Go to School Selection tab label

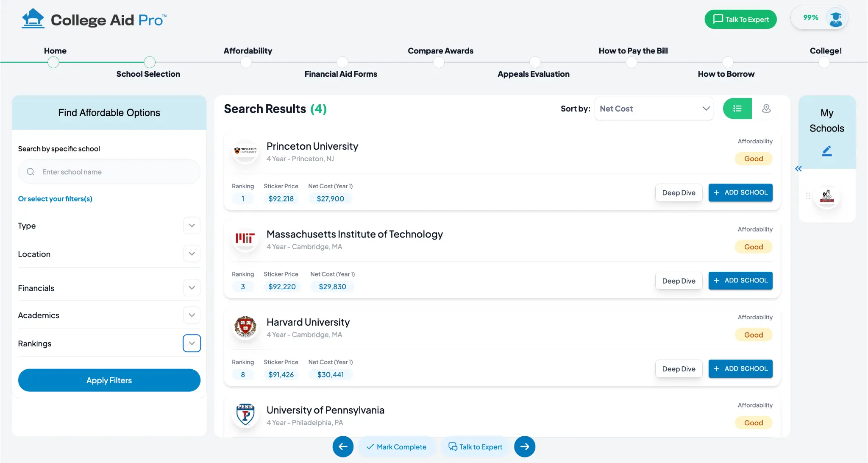coord(148,74)
